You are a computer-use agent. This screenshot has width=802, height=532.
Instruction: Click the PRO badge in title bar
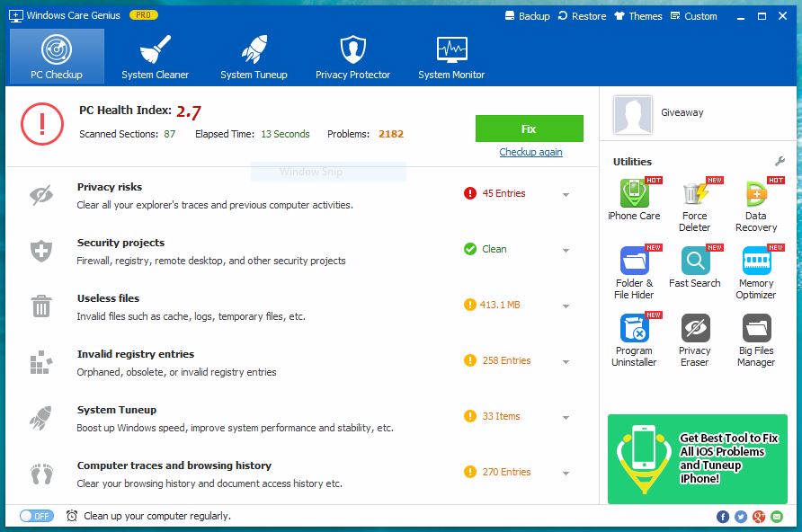pos(144,15)
